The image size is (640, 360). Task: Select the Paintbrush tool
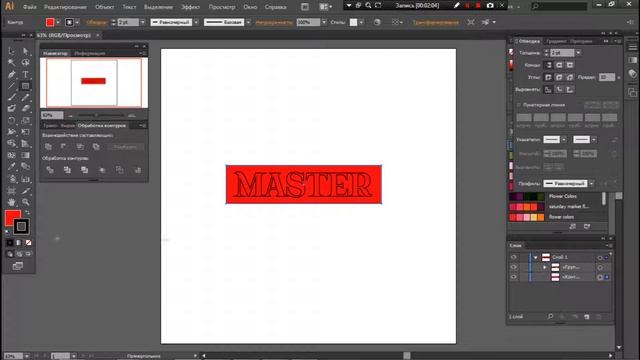(11, 97)
